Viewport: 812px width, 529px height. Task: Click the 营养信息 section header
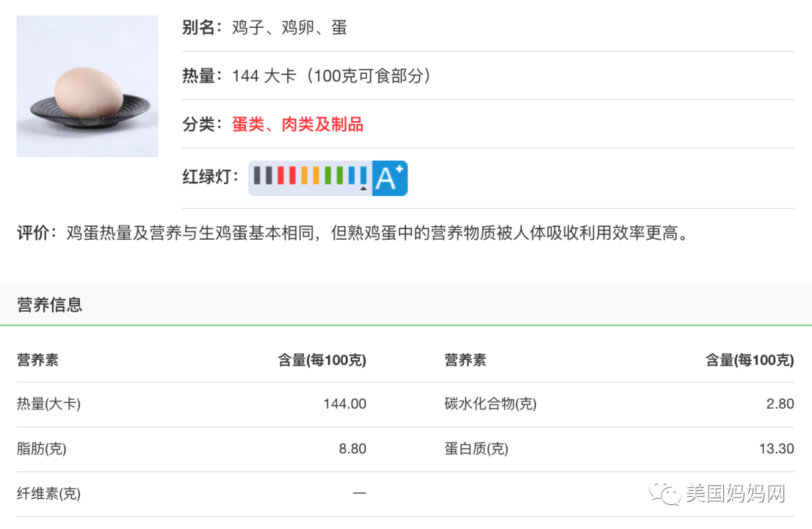click(x=50, y=305)
